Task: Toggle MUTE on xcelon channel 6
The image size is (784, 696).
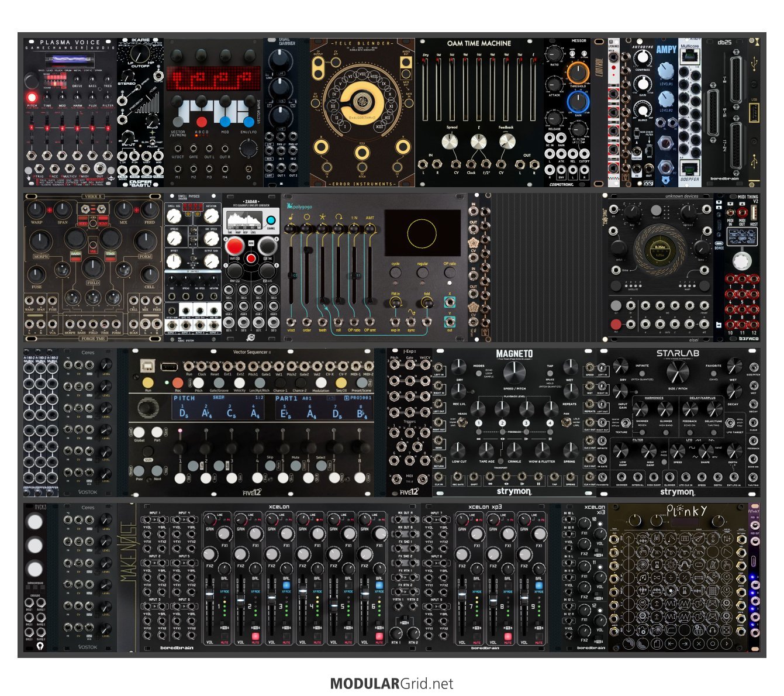Action: [379, 636]
